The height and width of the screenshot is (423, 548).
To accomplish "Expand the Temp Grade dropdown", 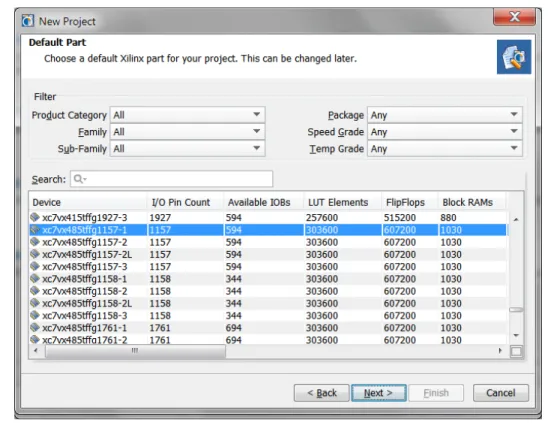I will (445, 148).
